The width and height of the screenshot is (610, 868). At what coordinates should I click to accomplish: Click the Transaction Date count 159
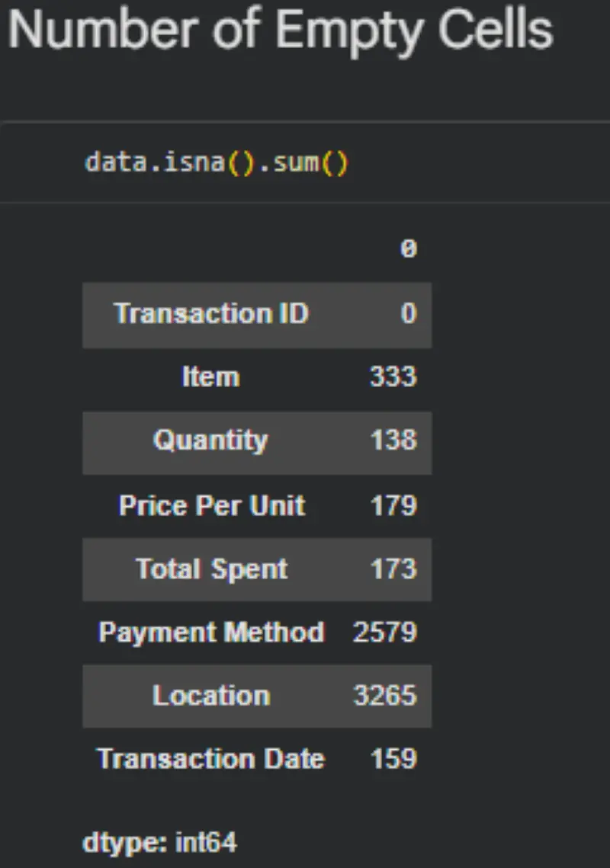pyautogui.click(x=393, y=759)
